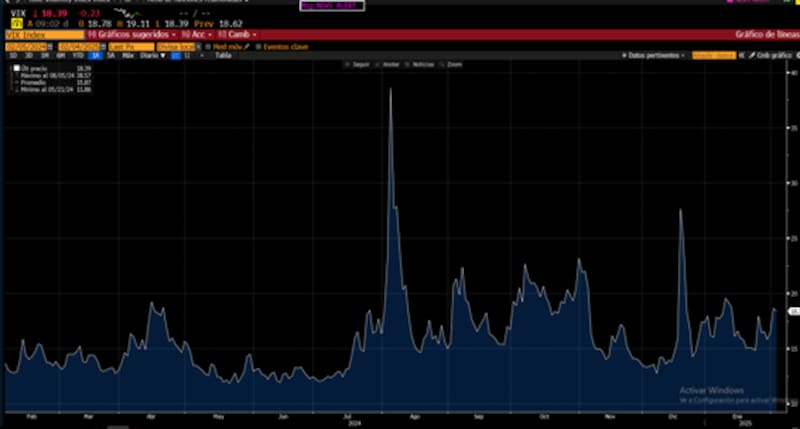Click the yellow security icon under VIX
This screenshot has width=800, height=429.
point(15,21)
